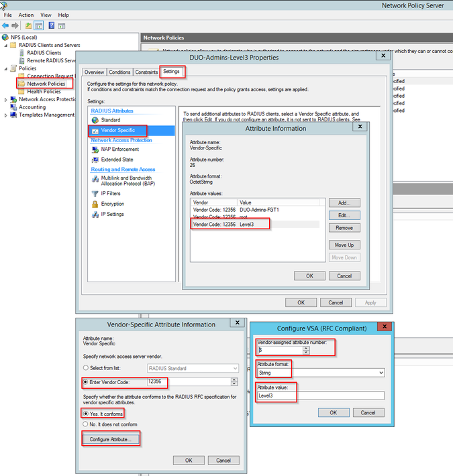Image resolution: width=453 pixels, height=476 pixels.
Task: Click Add in Attribute Information dialog
Action: point(344,202)
